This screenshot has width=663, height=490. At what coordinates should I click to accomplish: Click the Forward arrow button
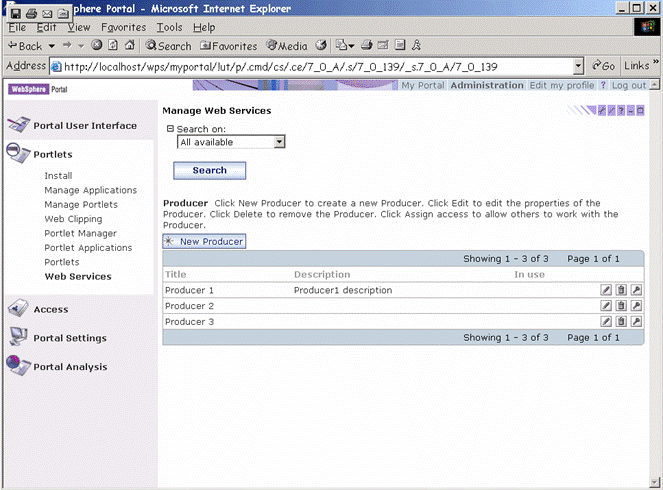tap(67, 45)
